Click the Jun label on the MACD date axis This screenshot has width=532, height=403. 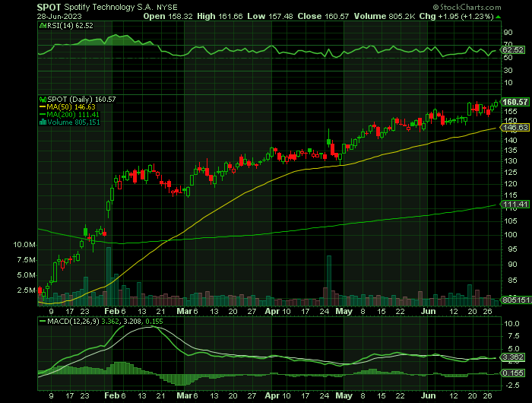point(428,396)
